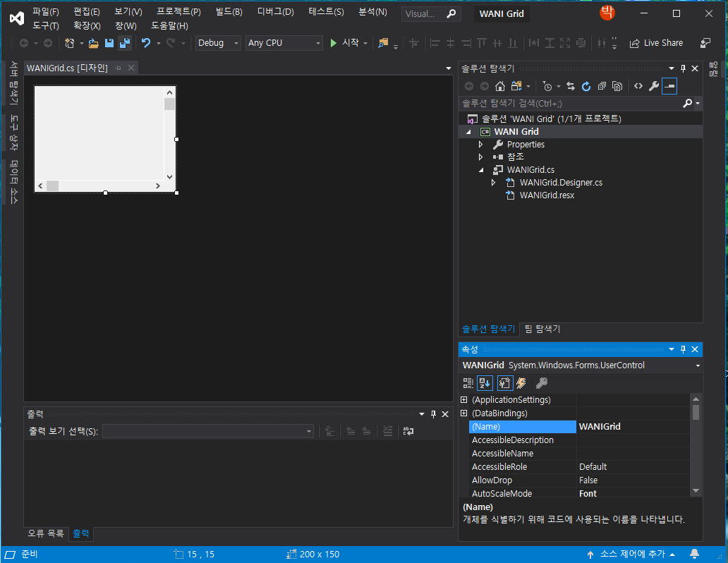Image resolution: width=728 pixels, height=563 pixels.
Task: Open the Properties object selector dropdown
Action: point(698,365)
